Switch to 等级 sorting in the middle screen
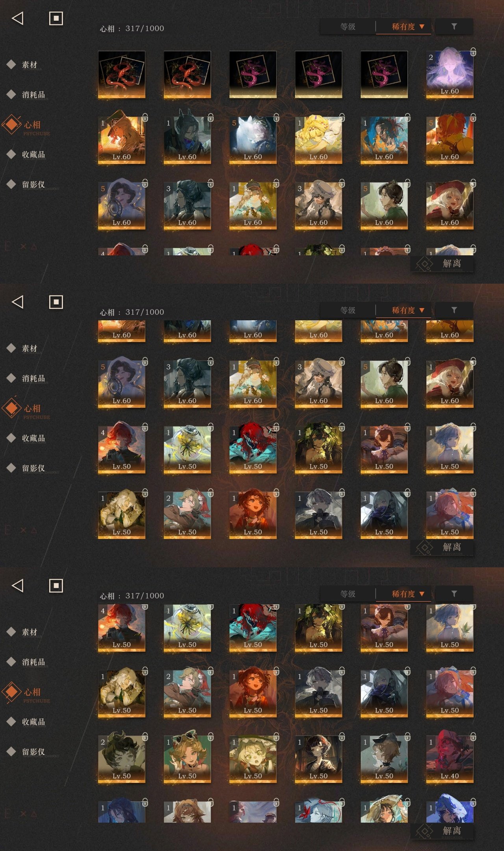The image size is (504, 851). click(x=348, y=310)
